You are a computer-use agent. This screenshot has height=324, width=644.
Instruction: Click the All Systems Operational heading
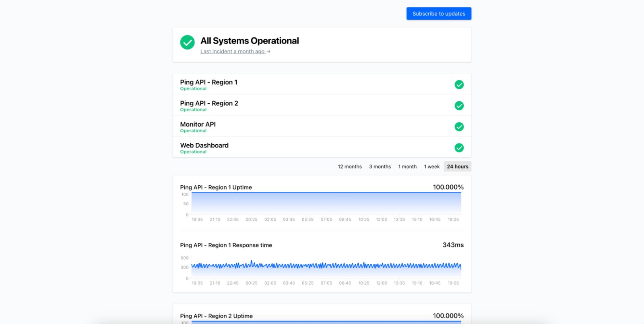pyautogui.click(x=250, y=41)
